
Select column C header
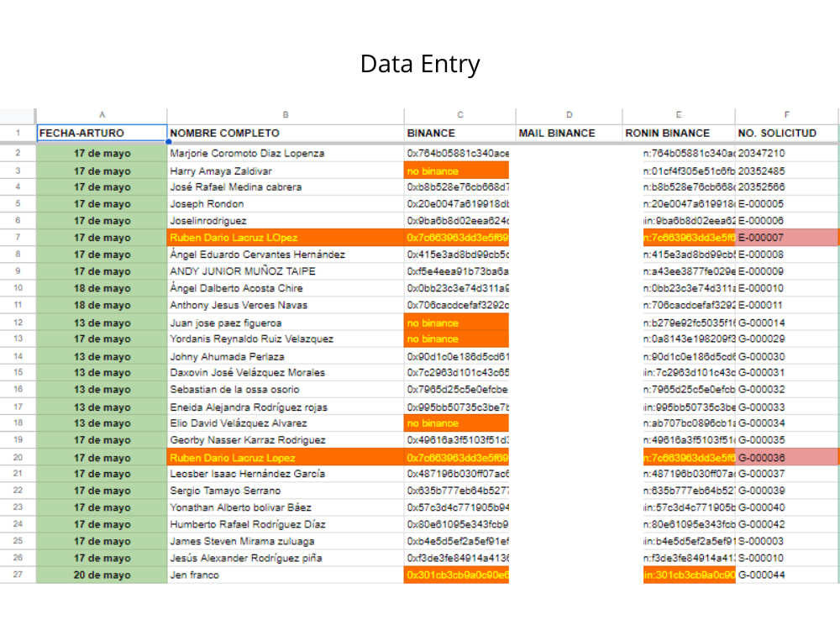(459, 115)
